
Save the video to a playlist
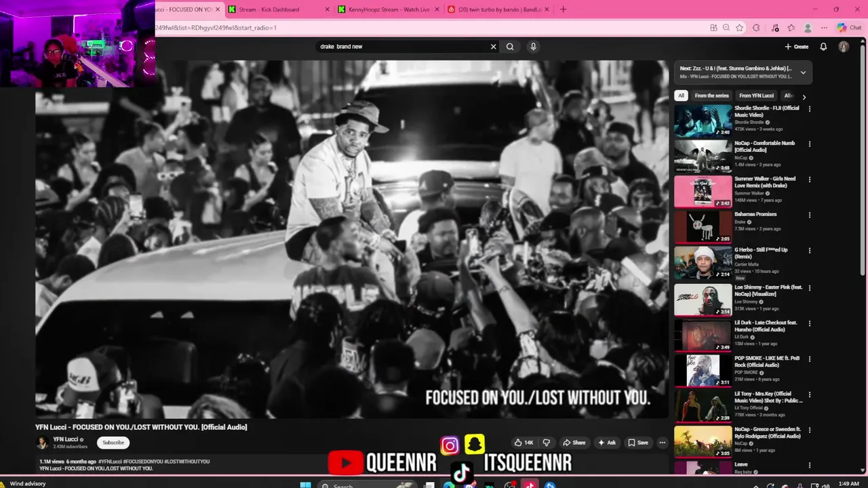(x=637, y=443)
